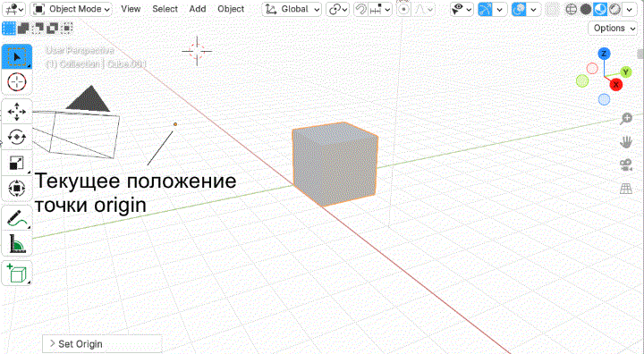This screenshot has height=354, width=644.
Task: Toggle snapping magnet on
Action: tap(360, 9)
